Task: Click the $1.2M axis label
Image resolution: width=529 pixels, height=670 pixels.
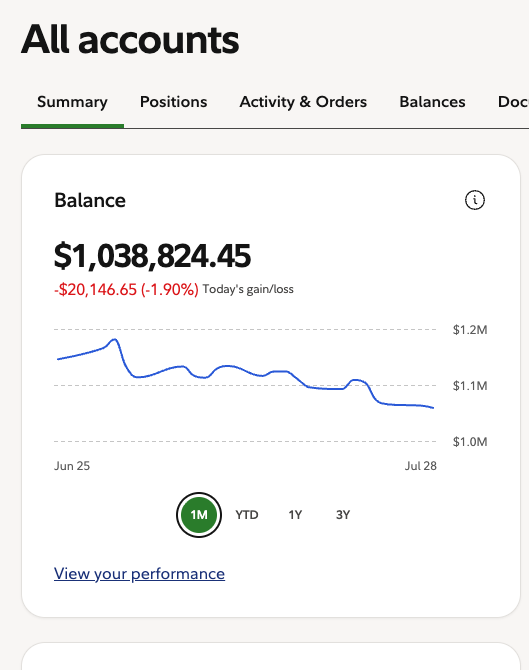Action: coord(470,330)
